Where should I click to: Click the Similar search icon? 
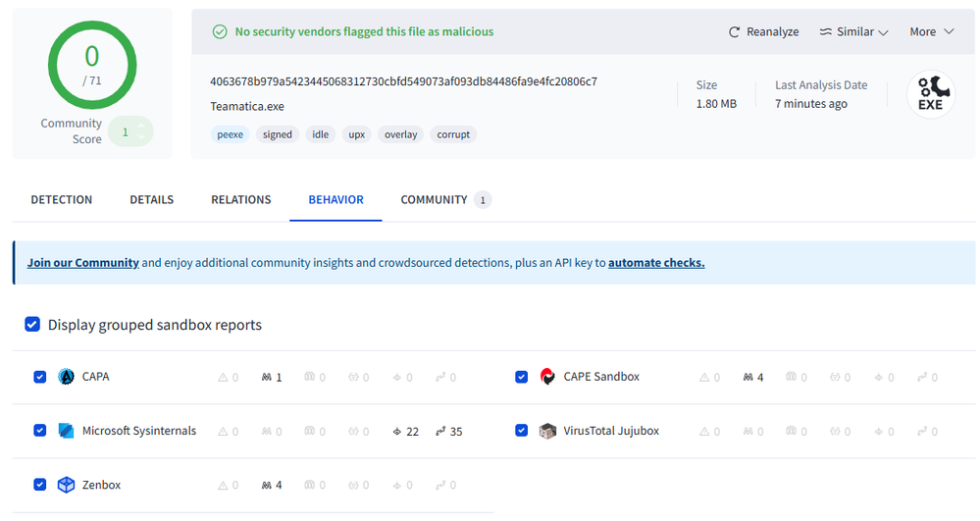coord(826,31)
